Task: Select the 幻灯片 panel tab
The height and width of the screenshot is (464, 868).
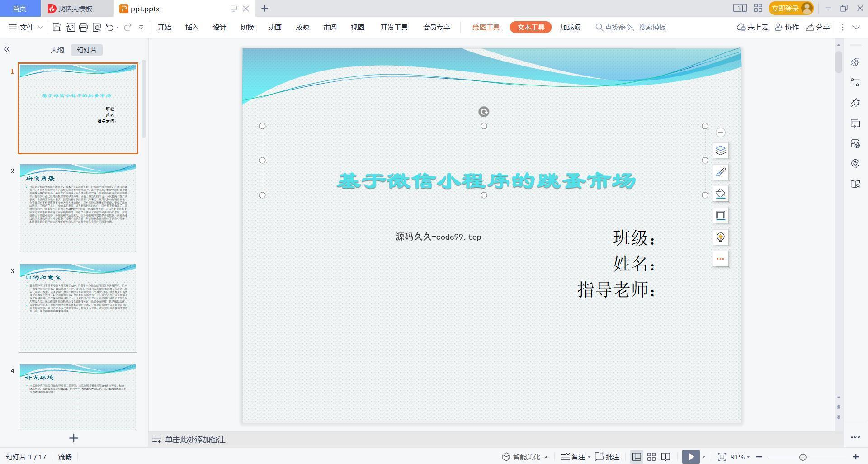Action: tap(87, 50)
